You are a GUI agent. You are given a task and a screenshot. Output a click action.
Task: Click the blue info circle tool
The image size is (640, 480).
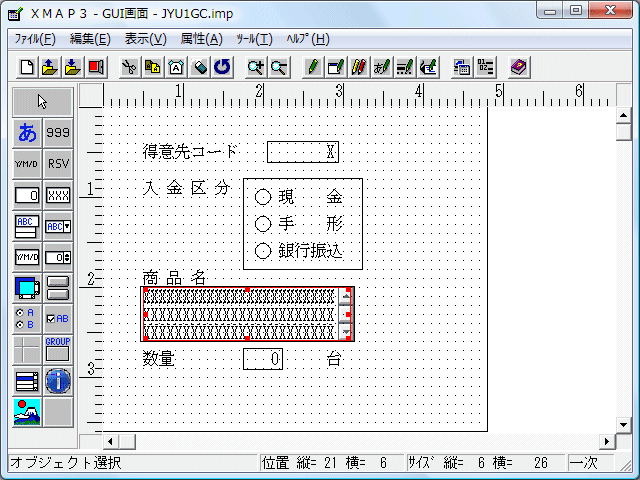(x=58, y=380)
